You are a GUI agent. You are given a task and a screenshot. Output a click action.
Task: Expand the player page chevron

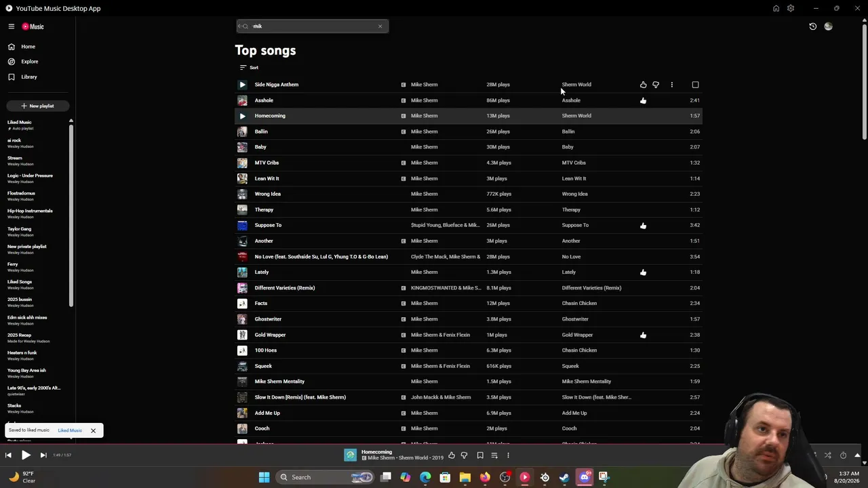[x=857, y=455]
